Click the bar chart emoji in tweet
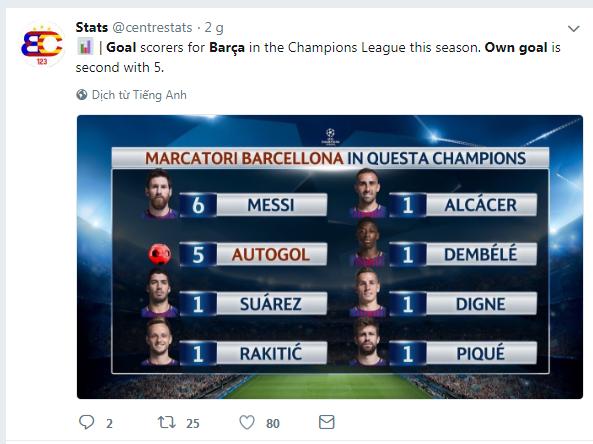The height and width of the screenshot is (444, 593). (x=85, y=47)
